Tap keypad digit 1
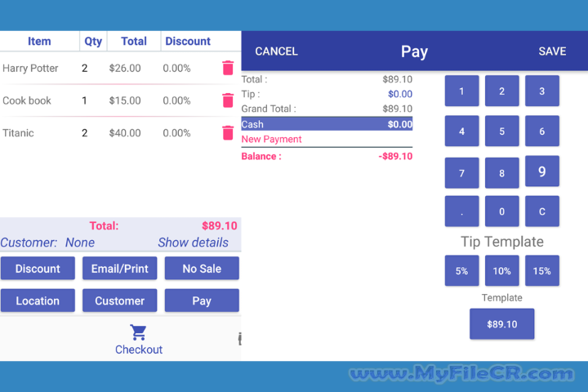Screen dimensions: 588x392 point(461,91)
